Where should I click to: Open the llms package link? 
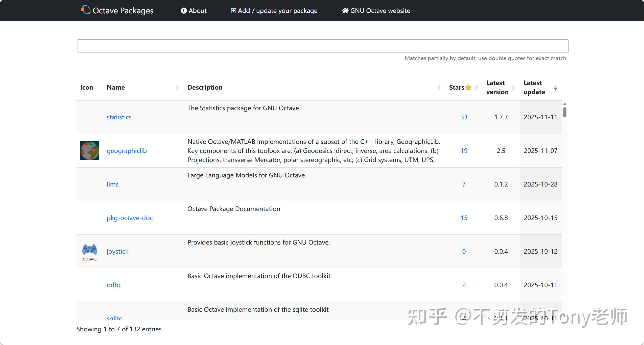112,184
